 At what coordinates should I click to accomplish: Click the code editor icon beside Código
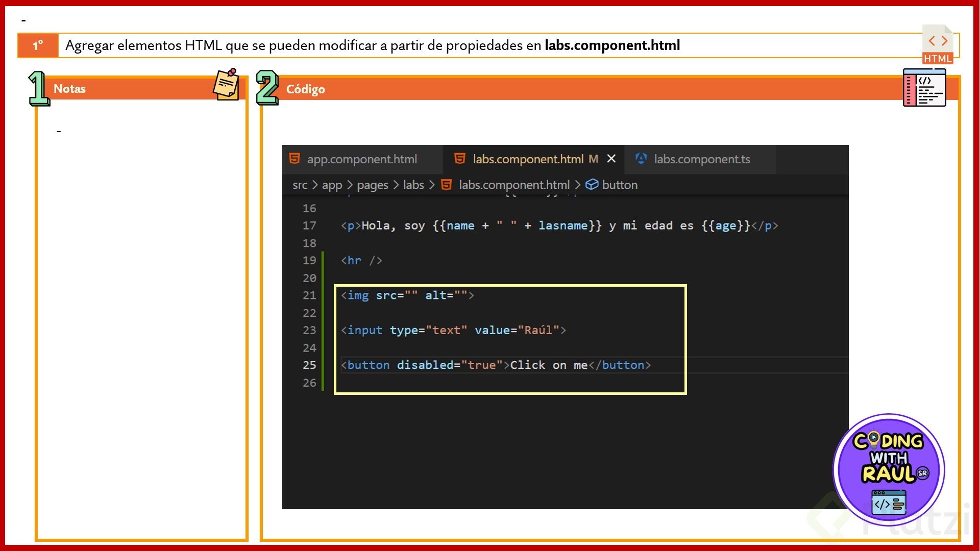924,88
